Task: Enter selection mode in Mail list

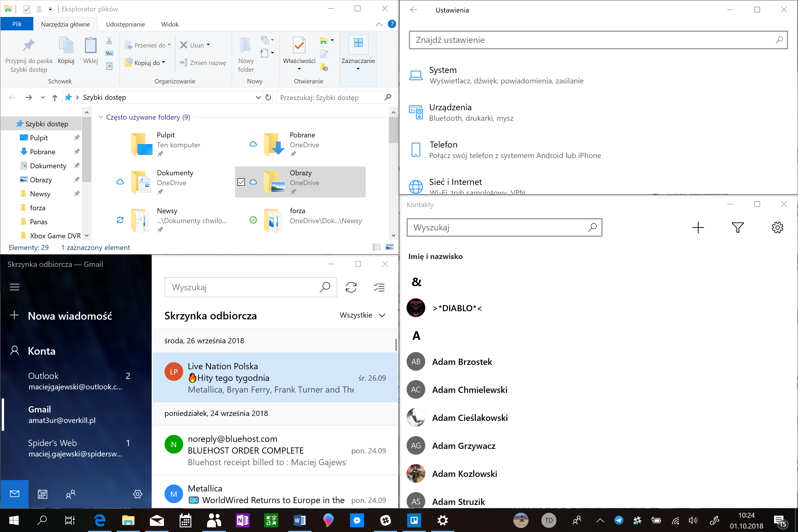Action: (x=379, y=287)
